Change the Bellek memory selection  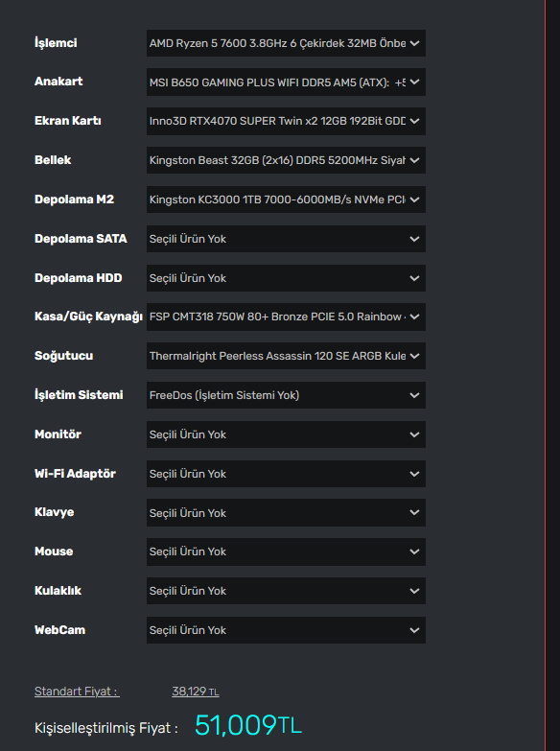click(x=286, y=160)
